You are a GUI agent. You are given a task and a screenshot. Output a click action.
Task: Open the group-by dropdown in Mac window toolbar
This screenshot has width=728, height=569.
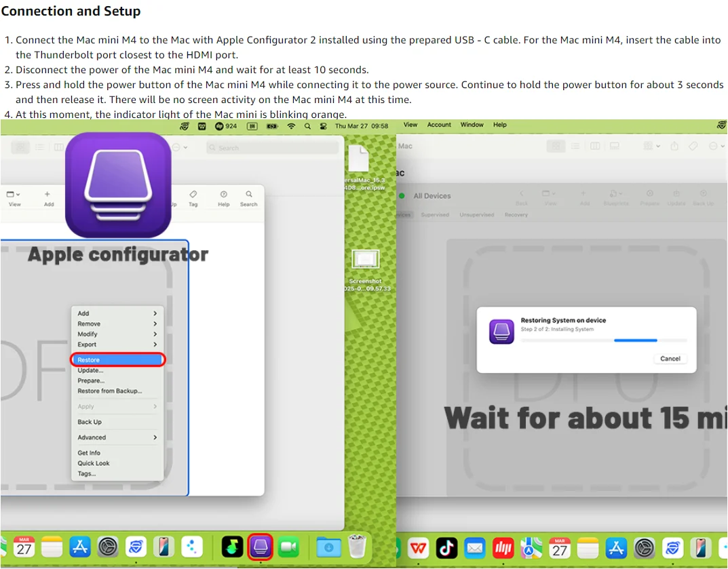coord(652,146)
